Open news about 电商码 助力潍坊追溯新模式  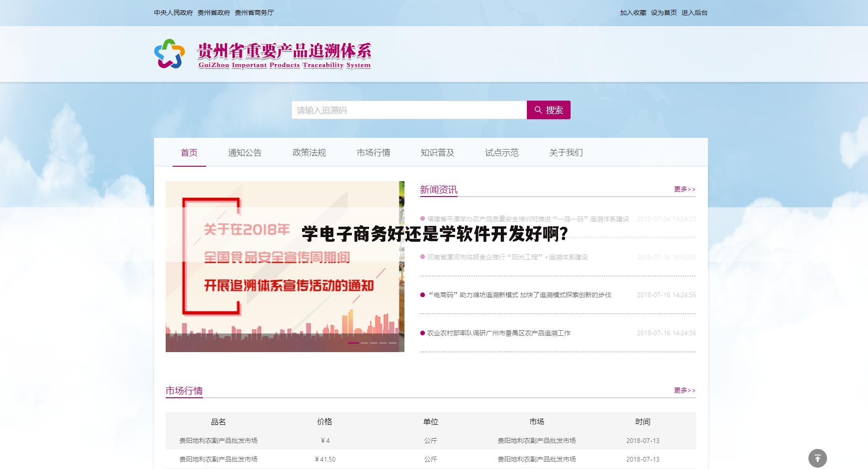(519, 295)
